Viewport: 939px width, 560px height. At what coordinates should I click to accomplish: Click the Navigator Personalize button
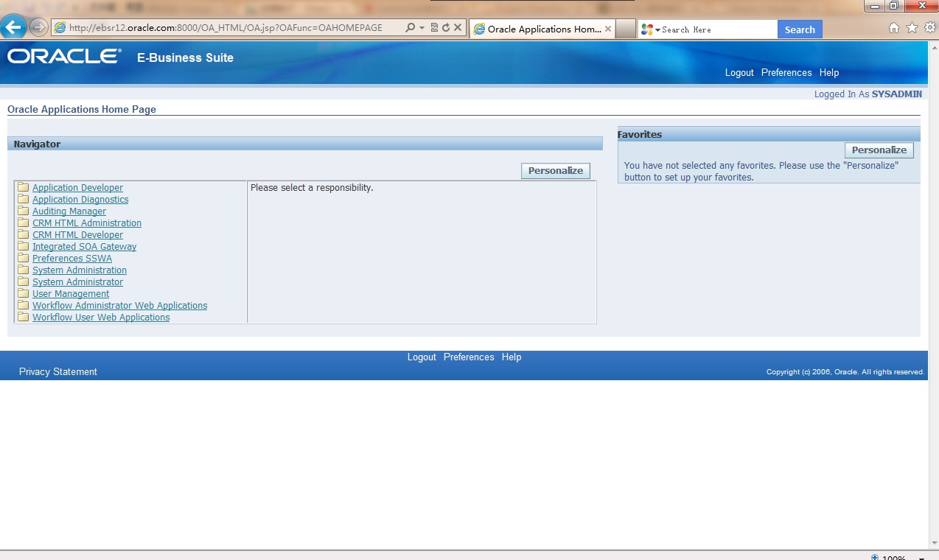pos(556,170)
